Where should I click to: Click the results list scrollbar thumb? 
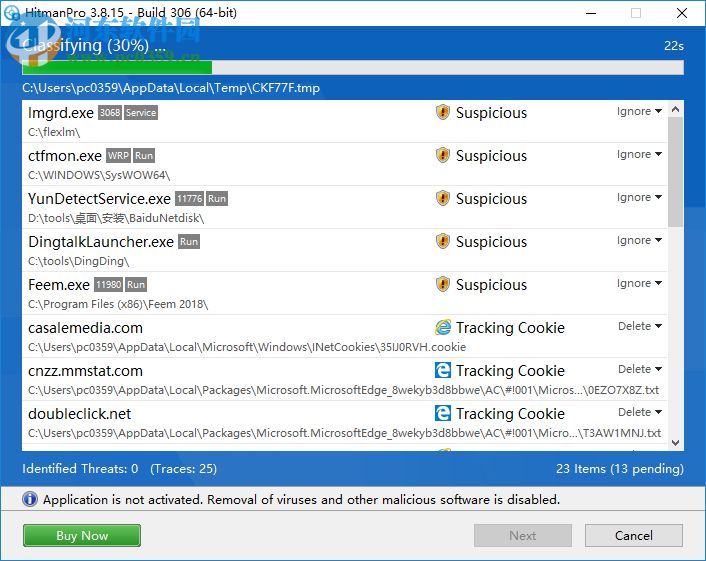pyautogui.click(x=675, y=172)
